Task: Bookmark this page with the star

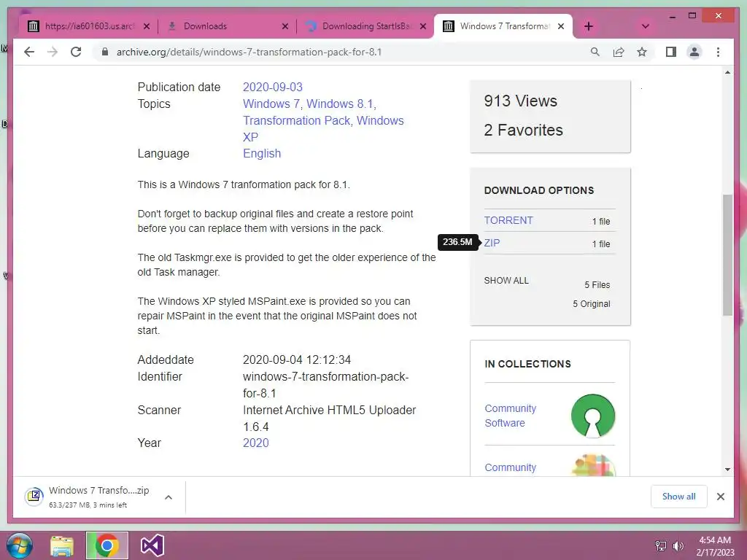Action: [x=642, y=52]
